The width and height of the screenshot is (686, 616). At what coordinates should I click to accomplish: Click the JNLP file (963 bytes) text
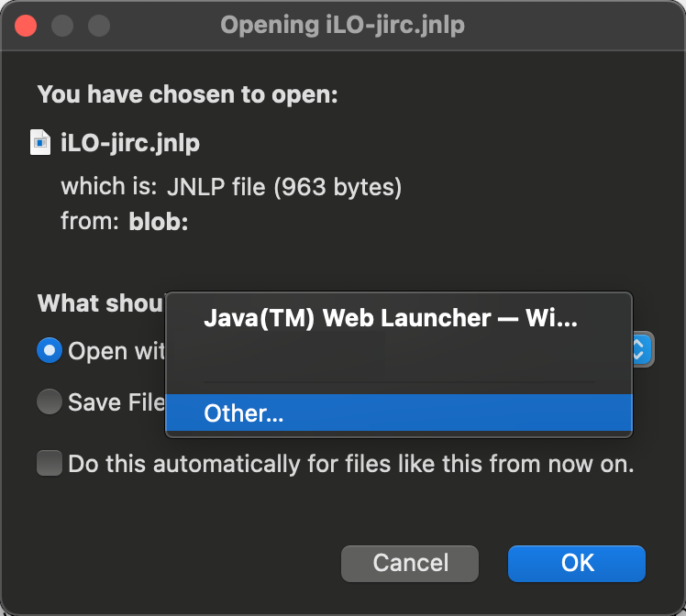(x=284, y=187)
